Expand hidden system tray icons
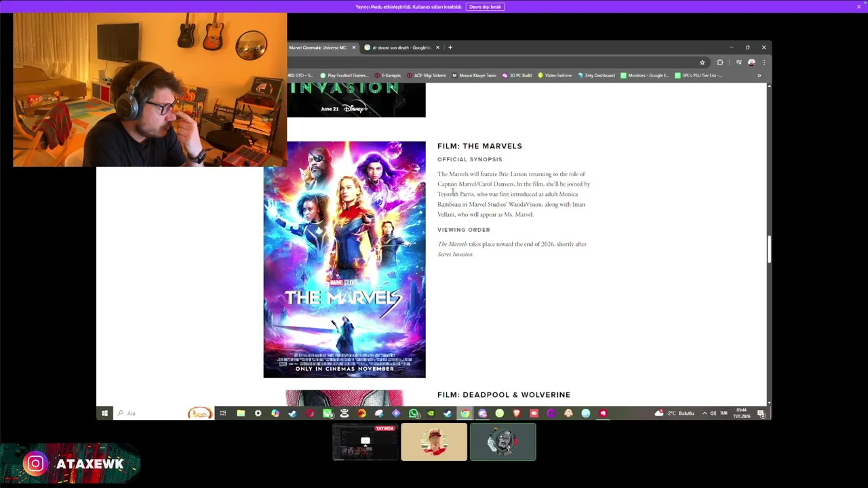868x488 pixels. (x=705, y=413)
